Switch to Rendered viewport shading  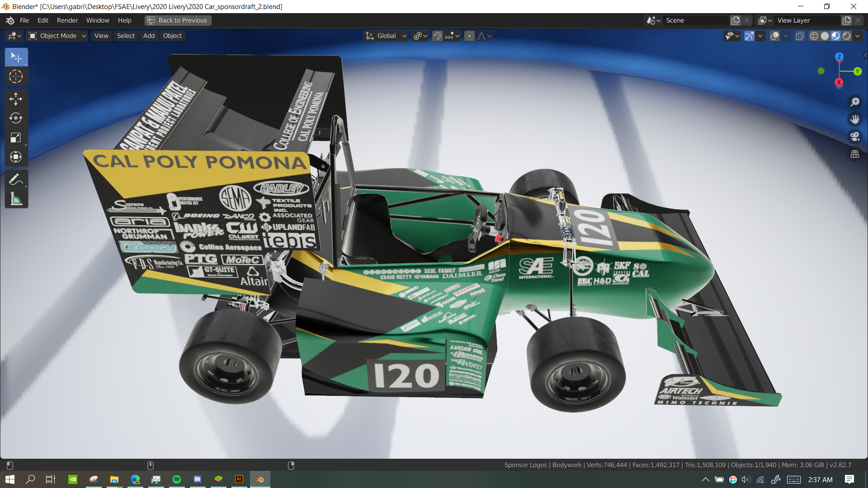click(x=846, y=36)
